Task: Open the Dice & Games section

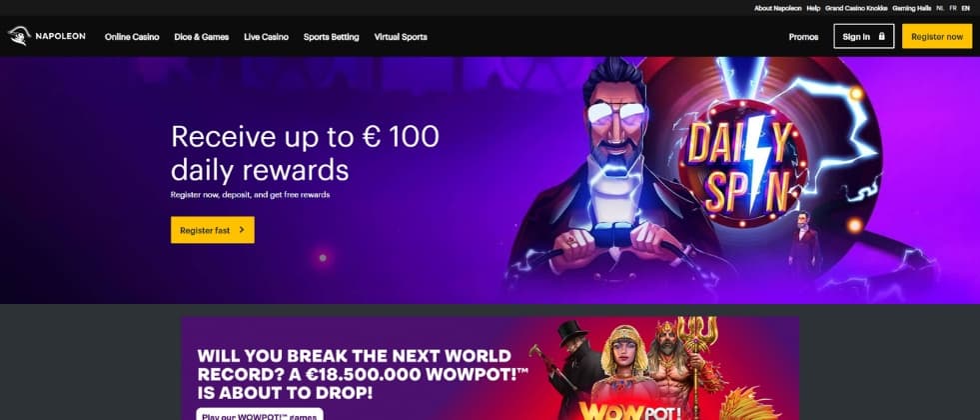Action: 201,37
